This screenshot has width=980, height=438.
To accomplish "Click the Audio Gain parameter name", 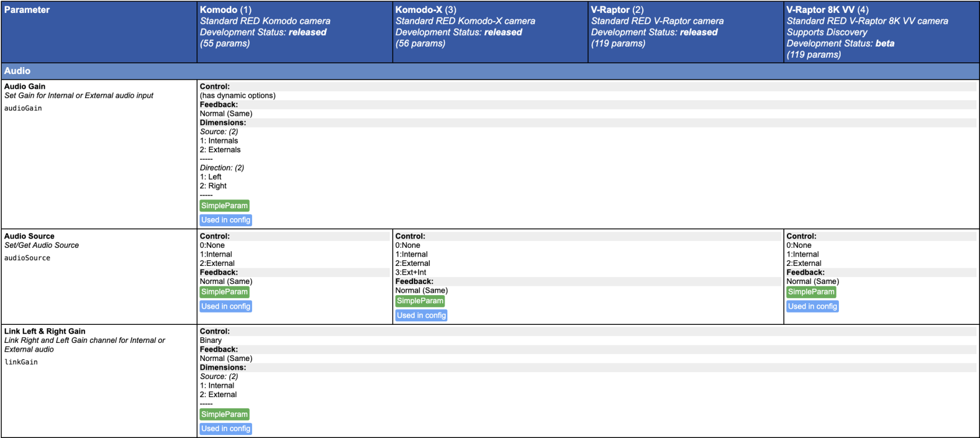I will point(24,86).
